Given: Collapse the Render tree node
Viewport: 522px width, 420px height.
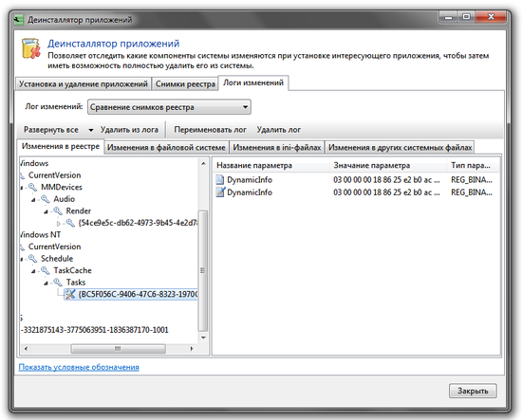Looking at the screenshot, I should [x=46, y=211].
